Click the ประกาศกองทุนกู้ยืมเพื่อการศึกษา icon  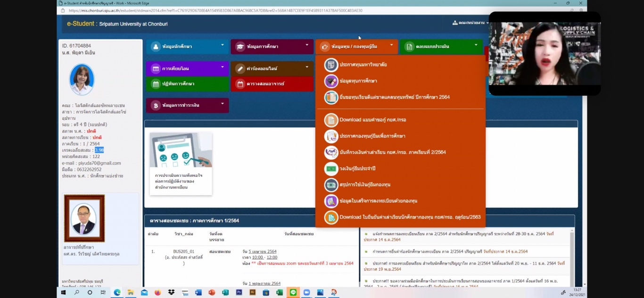coord(331,136)
